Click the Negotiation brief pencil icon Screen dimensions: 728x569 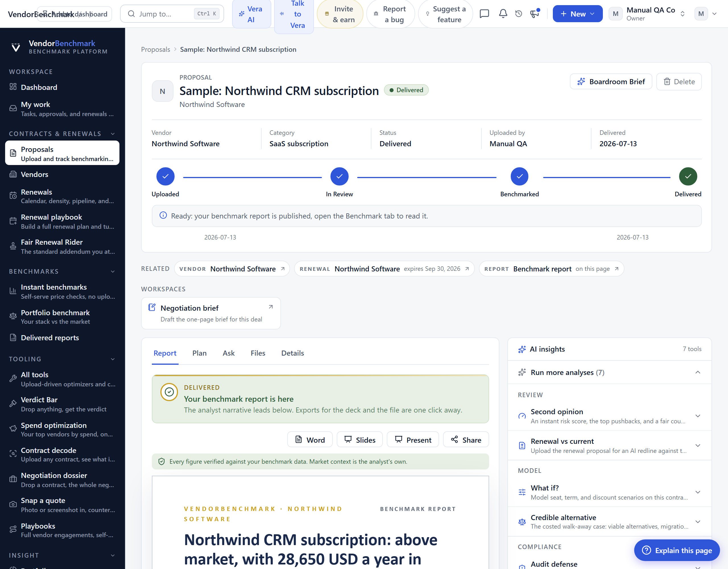[152, 308]
